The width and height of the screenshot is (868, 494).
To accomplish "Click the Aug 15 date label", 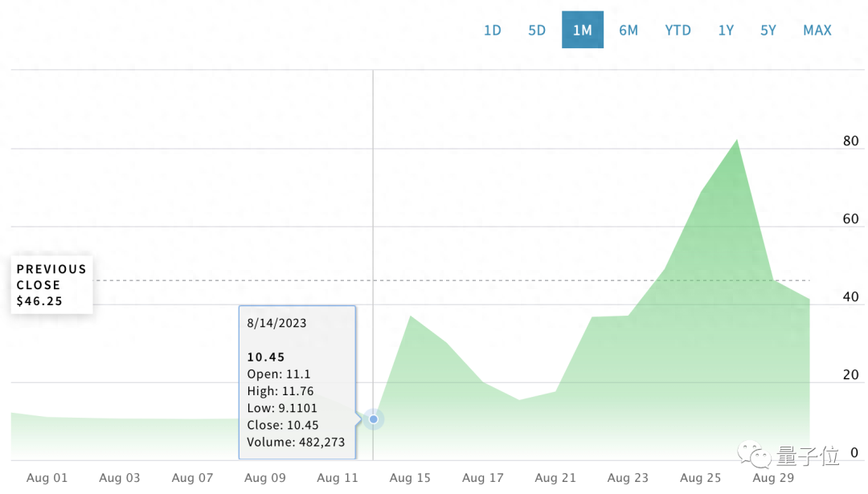I will point(410,478).
